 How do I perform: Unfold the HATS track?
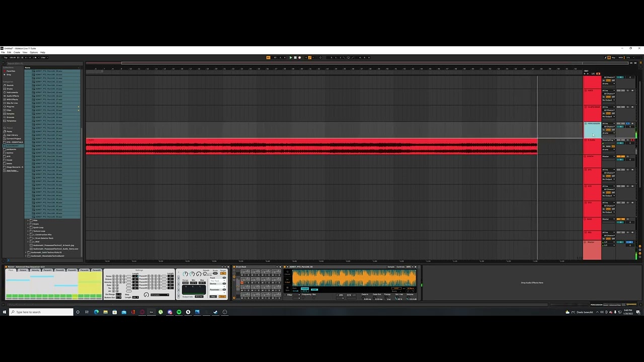586,90
